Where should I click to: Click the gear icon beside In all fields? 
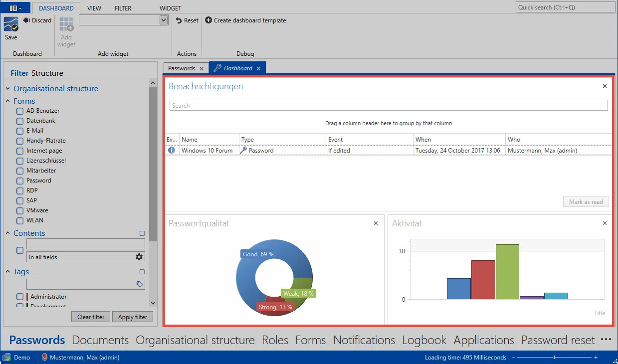coord(139,257)
